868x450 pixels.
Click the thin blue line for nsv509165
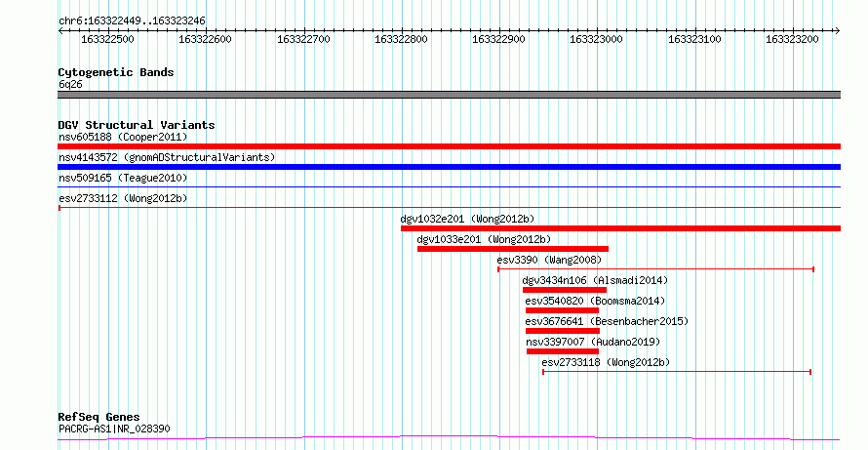[449, 187]
